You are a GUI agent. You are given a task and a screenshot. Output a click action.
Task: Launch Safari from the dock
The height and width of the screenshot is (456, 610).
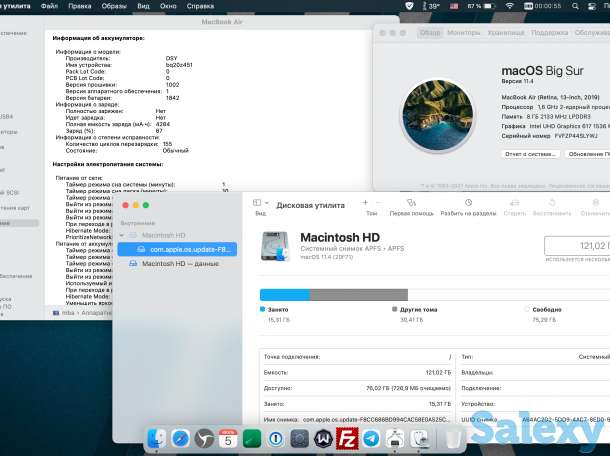click(181, 439)
